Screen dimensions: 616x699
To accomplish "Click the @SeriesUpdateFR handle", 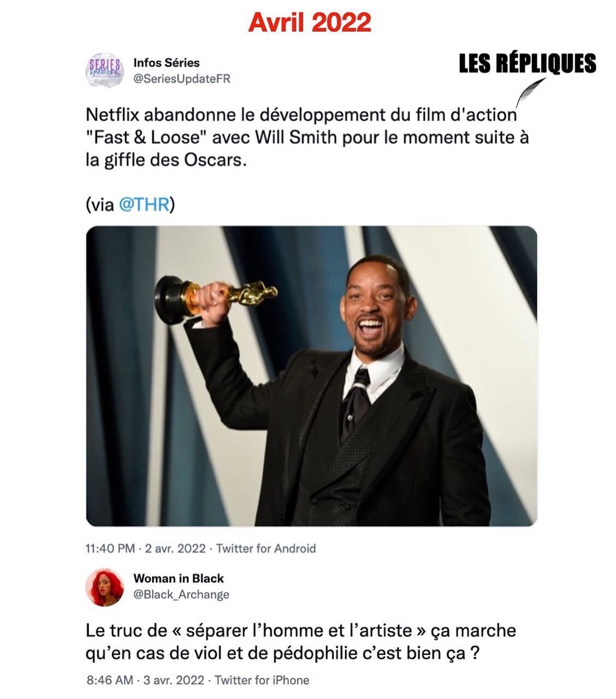I will [182, 79].
